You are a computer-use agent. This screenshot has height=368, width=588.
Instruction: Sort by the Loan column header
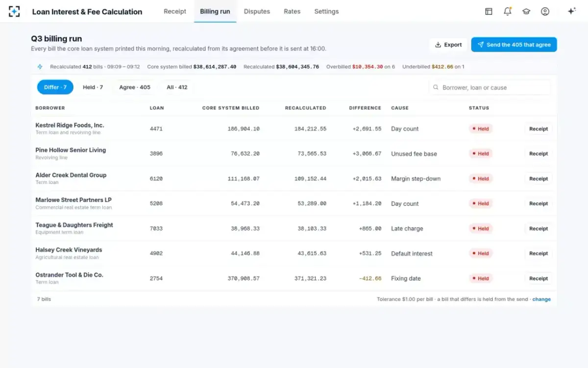[157, 108]
